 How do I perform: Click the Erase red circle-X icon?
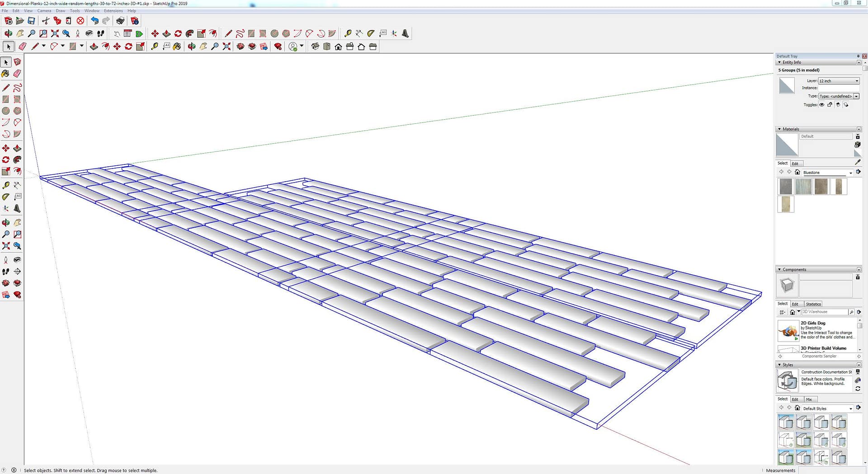click(x=80, y=21)
